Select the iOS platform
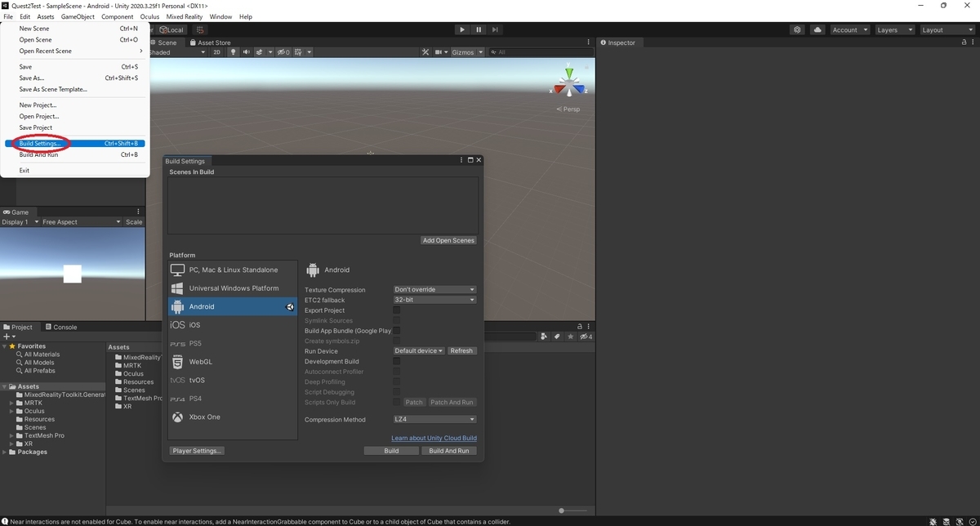The image size is (980, 526). (233, 325)
